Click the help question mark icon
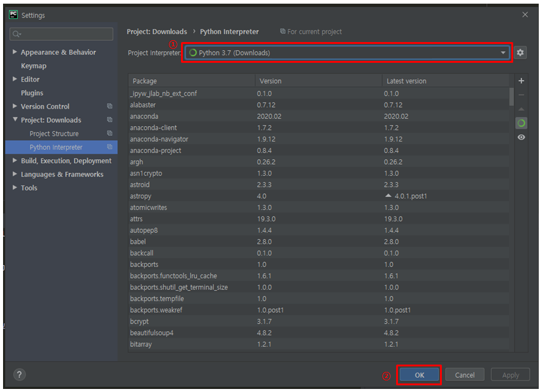 [x=20, y=374]
